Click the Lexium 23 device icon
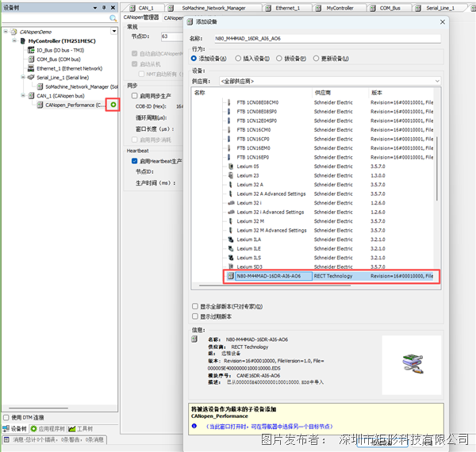Image resolution: width=476 pixels, height=452 pixels. coord(231,175)
